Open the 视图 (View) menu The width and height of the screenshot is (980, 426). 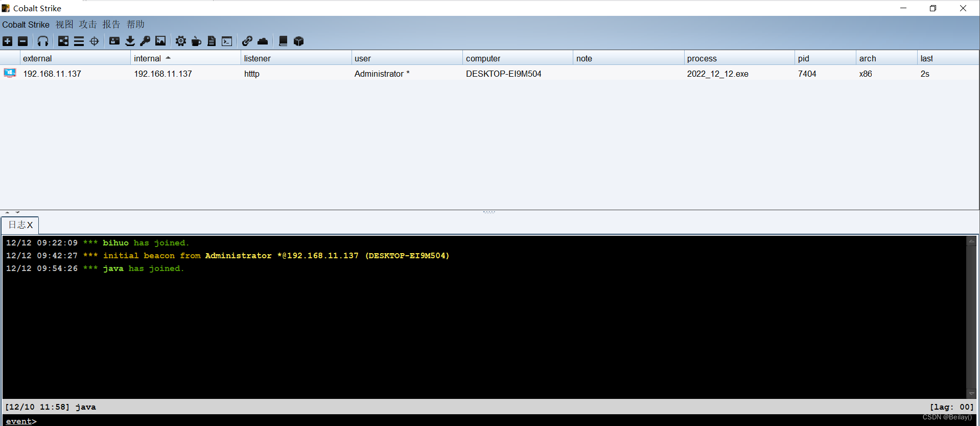point(64,25)
